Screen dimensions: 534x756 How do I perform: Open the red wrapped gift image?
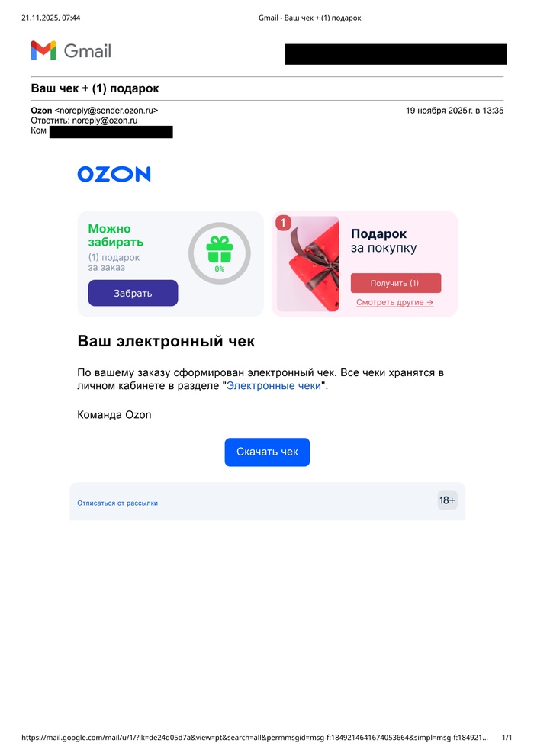click(308, 264)
